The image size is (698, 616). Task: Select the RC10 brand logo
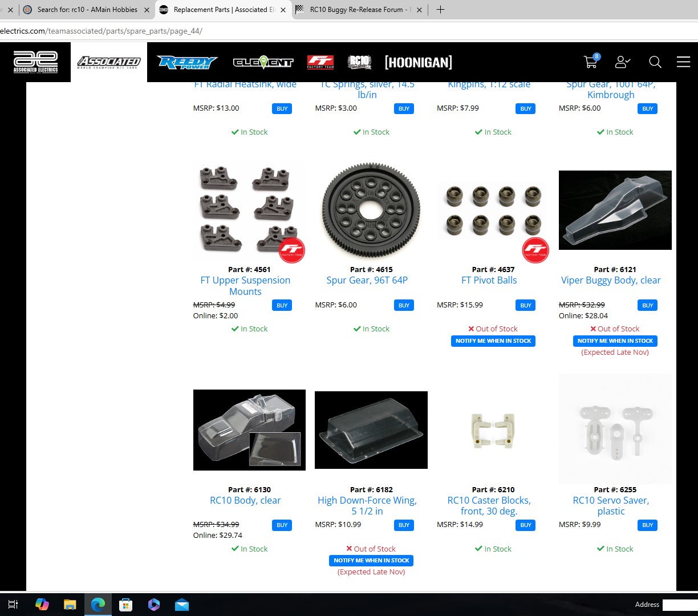pyautogui.click(x=359, y=62)
